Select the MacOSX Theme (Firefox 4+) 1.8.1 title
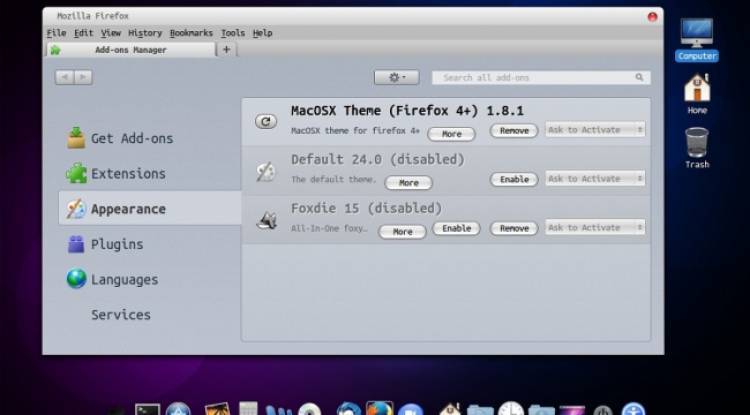750x415 pixels. (x=407, y=110)
